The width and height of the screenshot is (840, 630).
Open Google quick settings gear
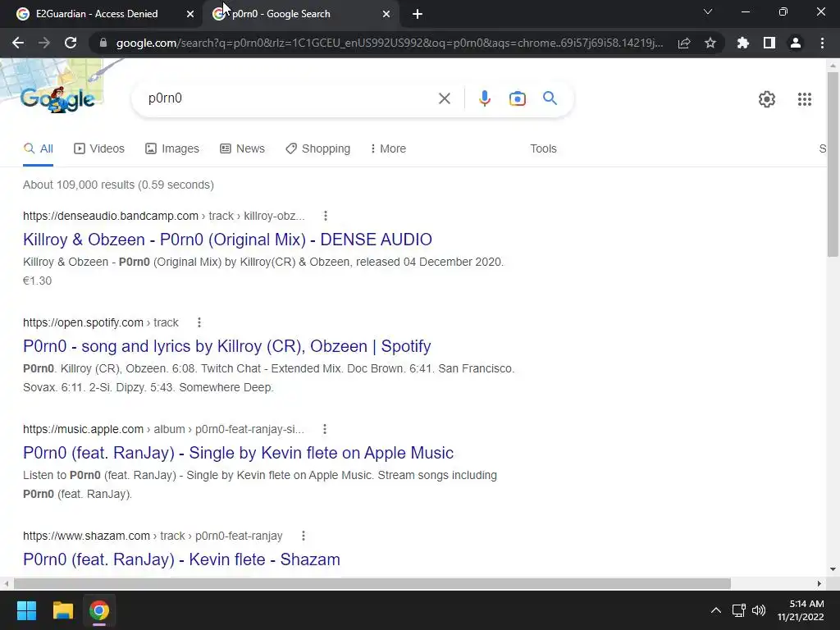[x=767, y=99]
